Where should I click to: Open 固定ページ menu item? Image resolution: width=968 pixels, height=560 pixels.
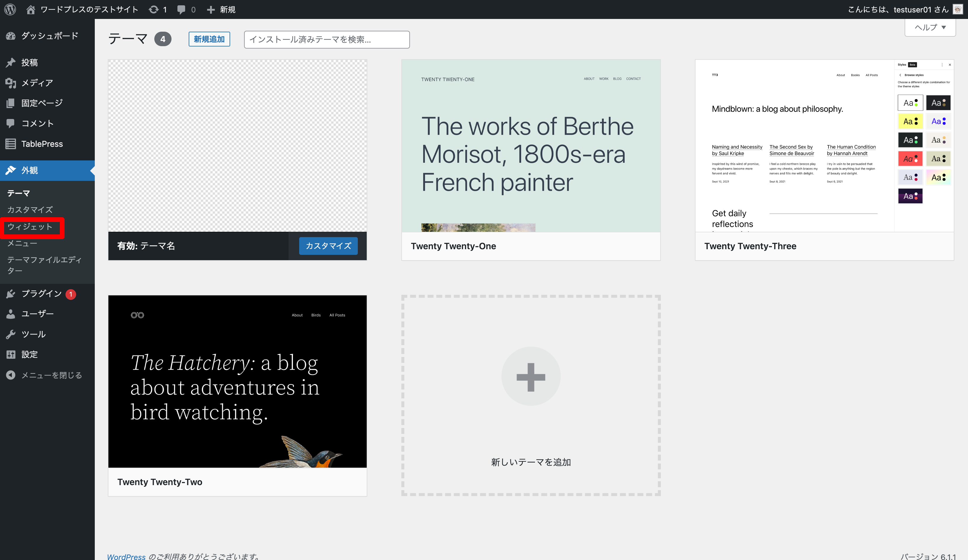pos(47,103)
